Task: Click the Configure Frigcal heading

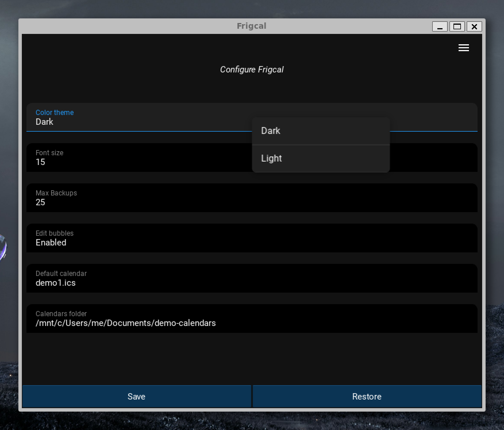Action: click(252, 70)
